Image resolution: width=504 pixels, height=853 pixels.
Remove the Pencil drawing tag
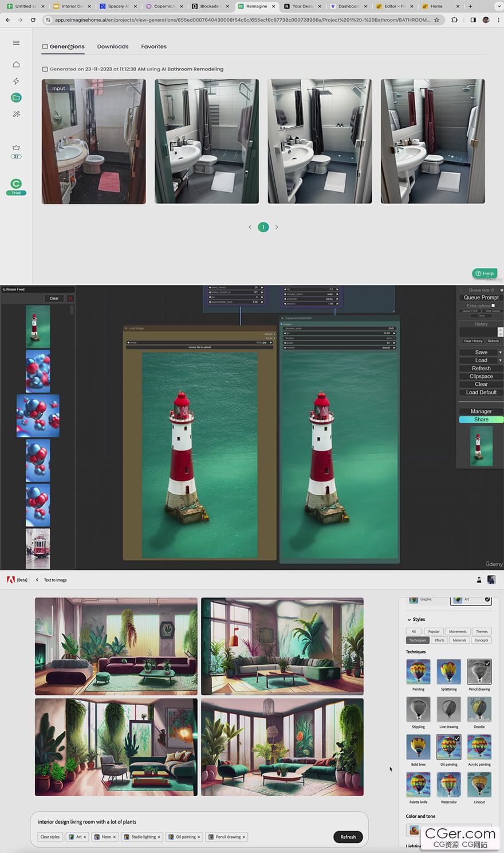[244, 837]
